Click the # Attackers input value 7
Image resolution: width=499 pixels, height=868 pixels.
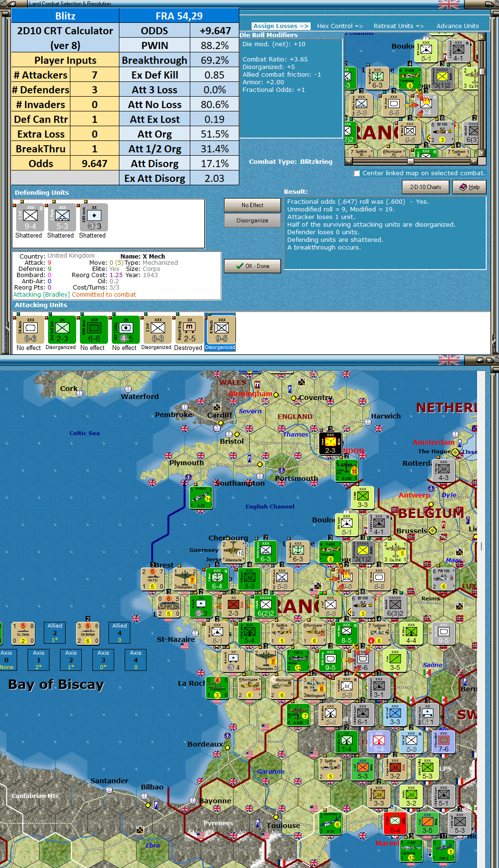[x=95, y=75]
